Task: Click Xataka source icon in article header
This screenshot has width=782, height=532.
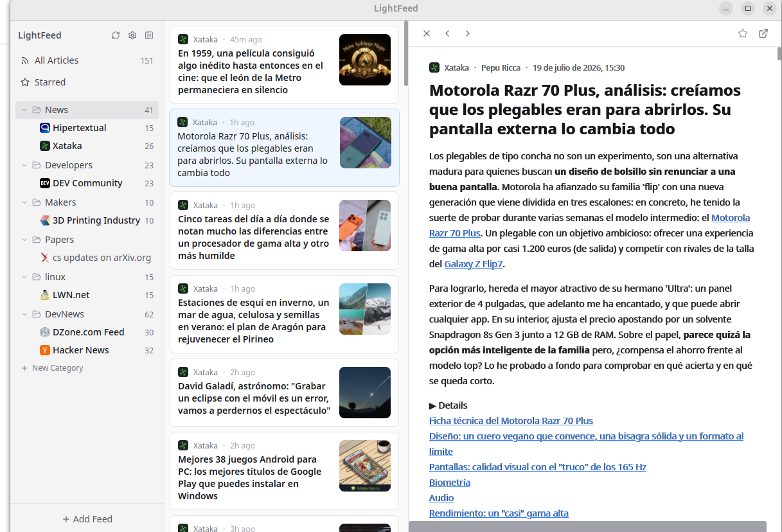Action: click(434, 67)
